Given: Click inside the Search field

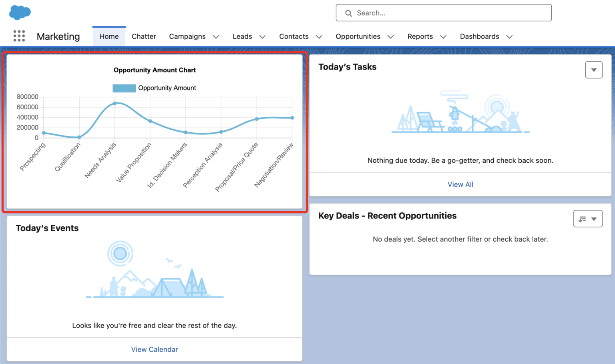Looking at the screenshot, I should (x=440, y=13).
